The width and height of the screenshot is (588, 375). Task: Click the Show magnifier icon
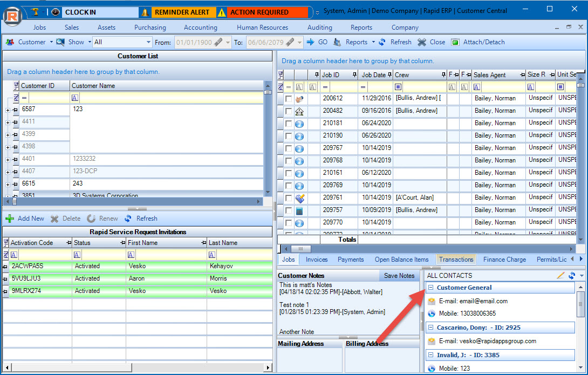click(x=60, y=42)
